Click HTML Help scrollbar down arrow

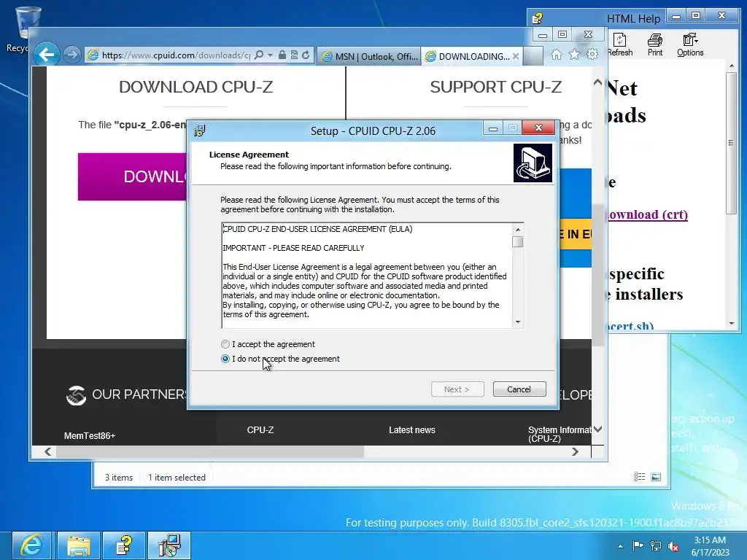tap(732, 323)
